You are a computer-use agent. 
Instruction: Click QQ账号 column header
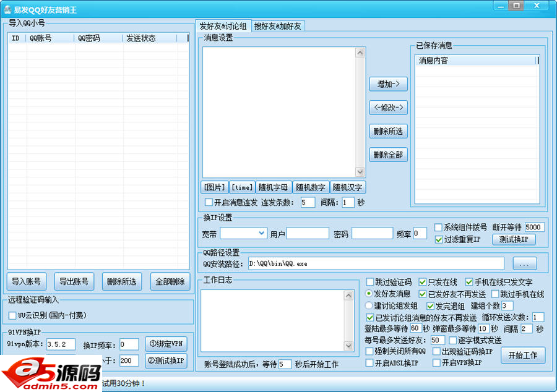[x=51, y=38]
